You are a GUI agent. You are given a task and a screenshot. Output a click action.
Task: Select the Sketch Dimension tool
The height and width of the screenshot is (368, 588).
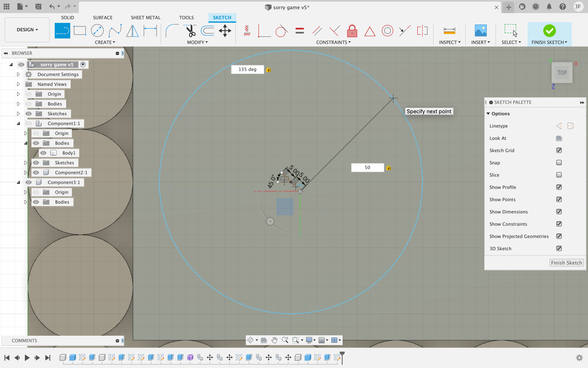(150, 31)
